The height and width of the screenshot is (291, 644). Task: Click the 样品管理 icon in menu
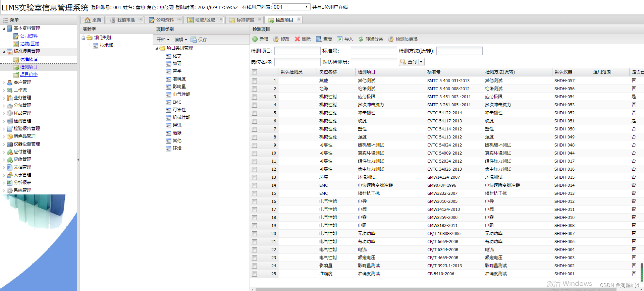click(10, 113)
